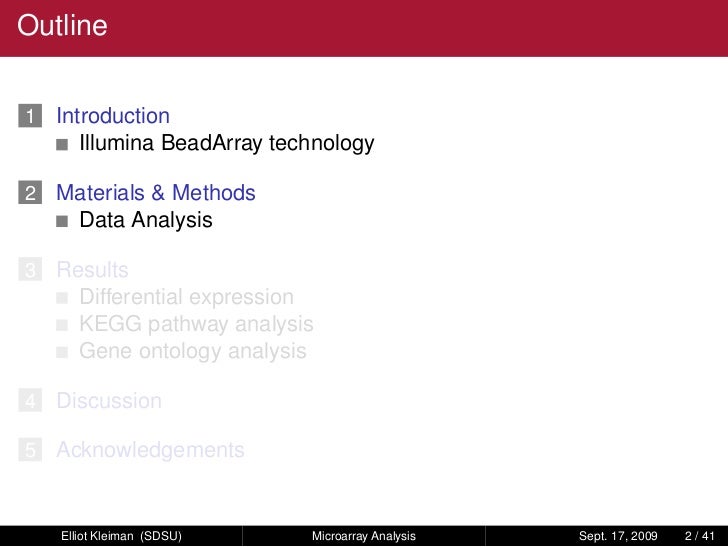Click the bullet beside Illumina BeadArray technology
Image resolution: width=728 pixels, height=547 pixels.
[x=62, y=144]
